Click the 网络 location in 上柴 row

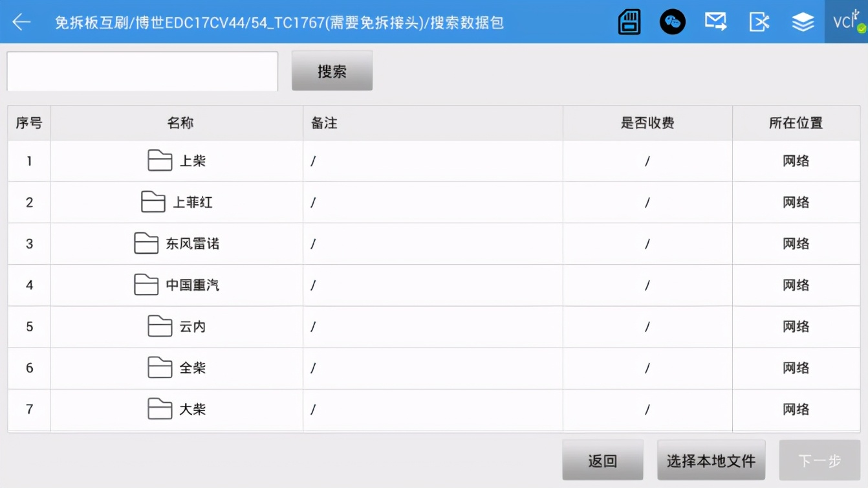coord(796,161)
